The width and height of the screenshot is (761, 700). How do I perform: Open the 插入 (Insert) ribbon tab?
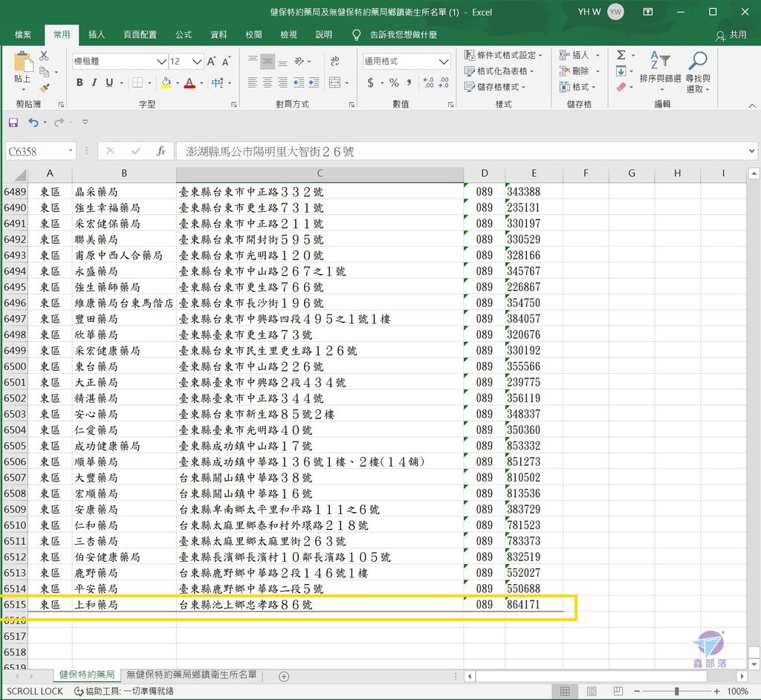pos(97,35)
